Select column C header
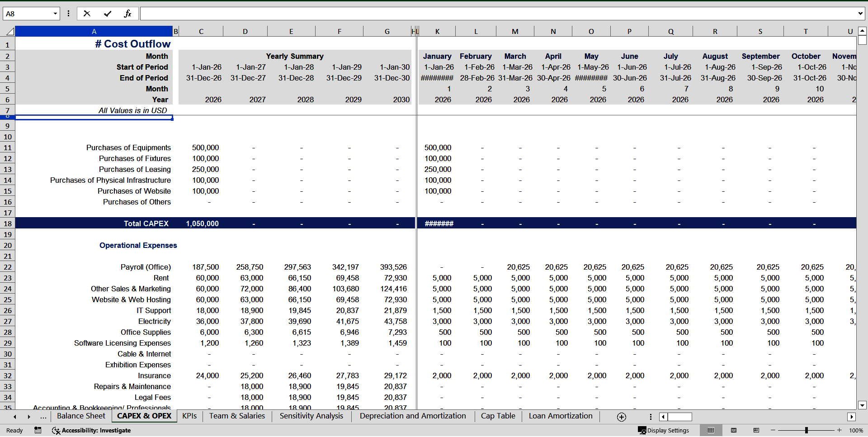 tap(201, 31)
